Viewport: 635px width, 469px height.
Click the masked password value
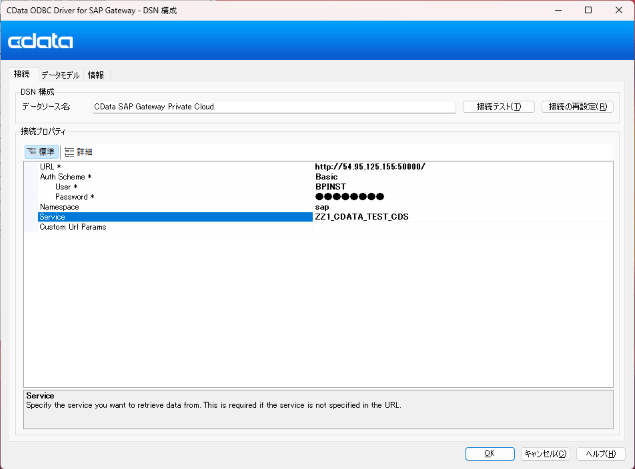coord(463,197)
